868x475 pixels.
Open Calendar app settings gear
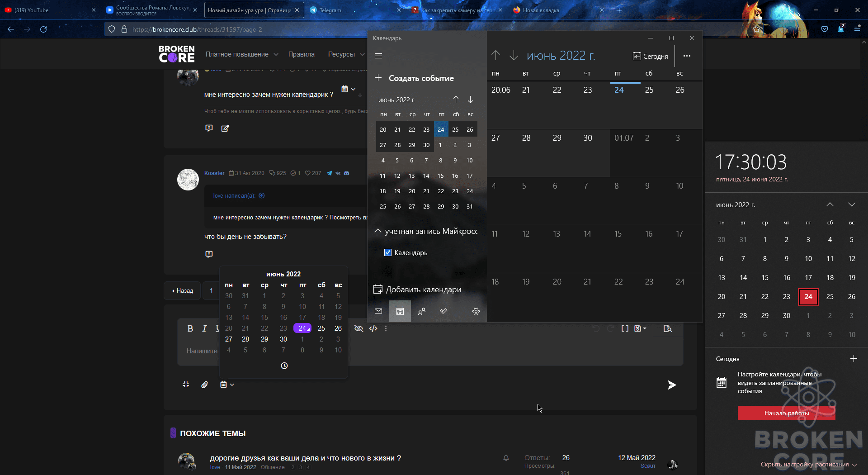coord(476,311)
